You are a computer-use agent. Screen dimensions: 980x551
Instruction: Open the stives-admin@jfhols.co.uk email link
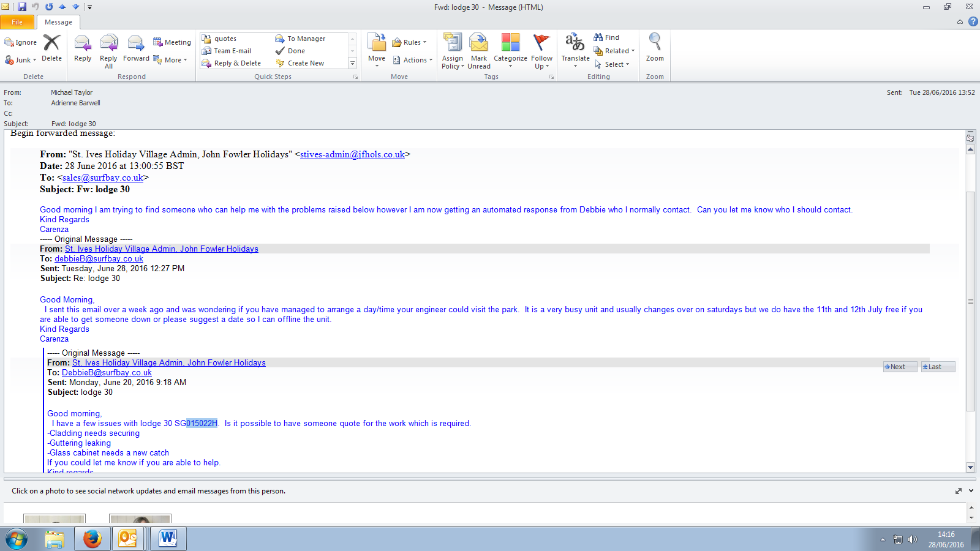[352, 154]
